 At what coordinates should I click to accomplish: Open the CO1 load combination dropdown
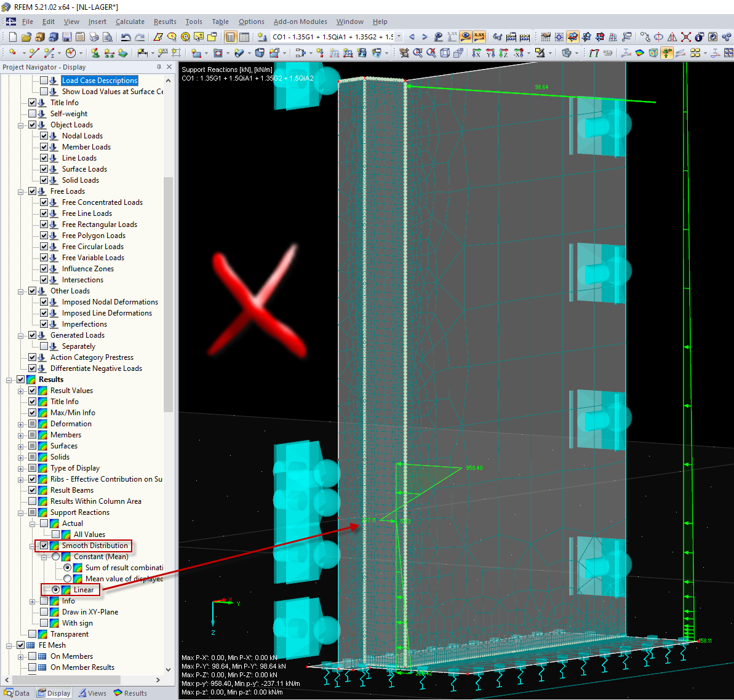(398, 37)
